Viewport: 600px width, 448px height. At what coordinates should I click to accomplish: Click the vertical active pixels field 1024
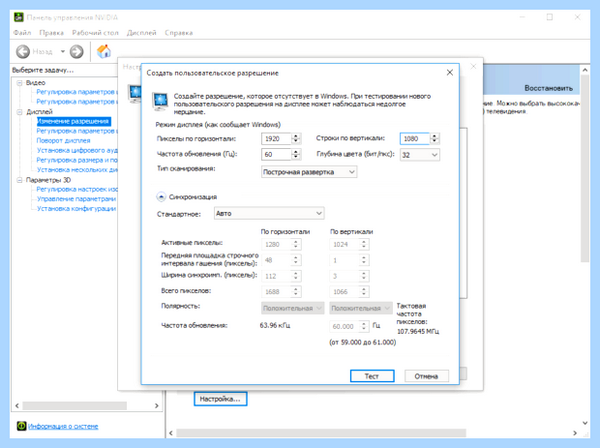point(345,244)
